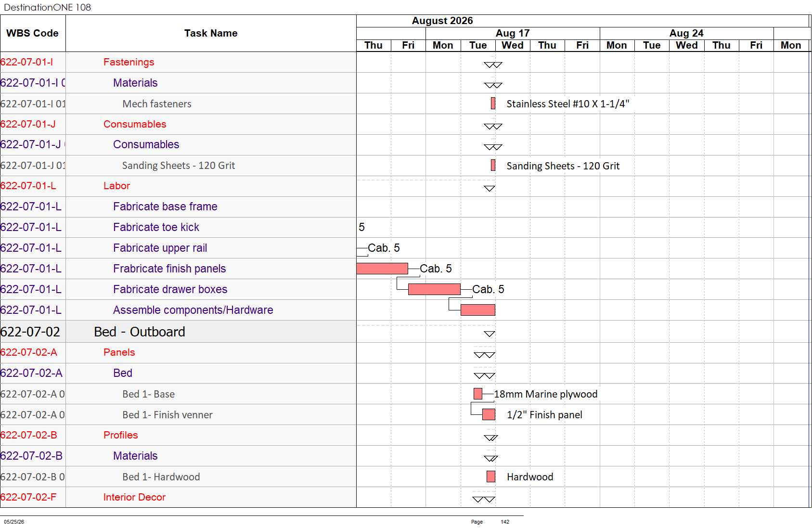The height and width of the screenshot is (528, 812).
Task: Select the Fabricate drawer boxes task
Action: pyautogui.click(x=170, y=289)
